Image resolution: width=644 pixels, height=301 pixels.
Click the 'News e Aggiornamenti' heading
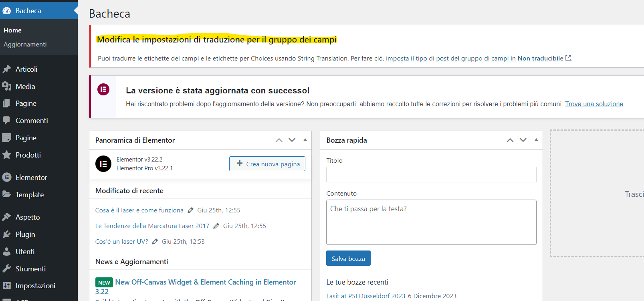132,262
